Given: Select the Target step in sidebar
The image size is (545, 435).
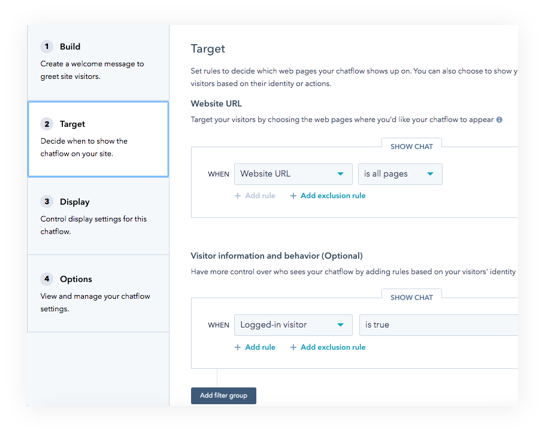Looking at the screenshot, I should click(x=98, y=139).
